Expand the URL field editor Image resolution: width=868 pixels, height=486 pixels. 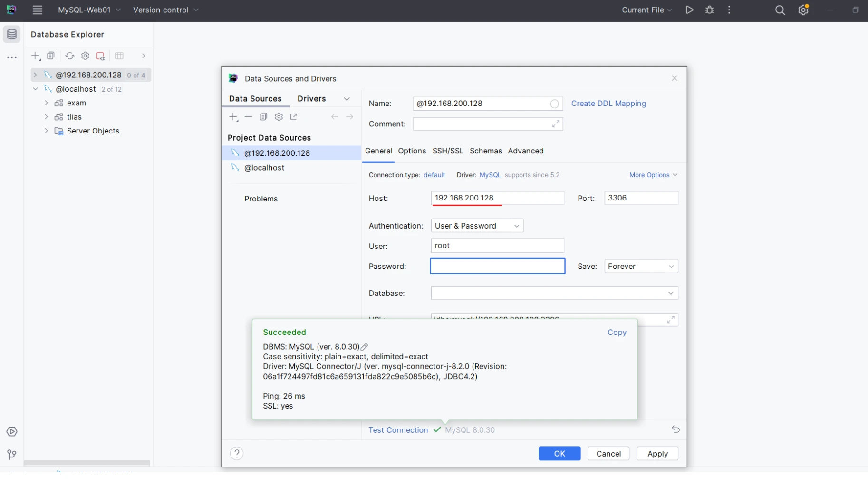pos(671,320)
